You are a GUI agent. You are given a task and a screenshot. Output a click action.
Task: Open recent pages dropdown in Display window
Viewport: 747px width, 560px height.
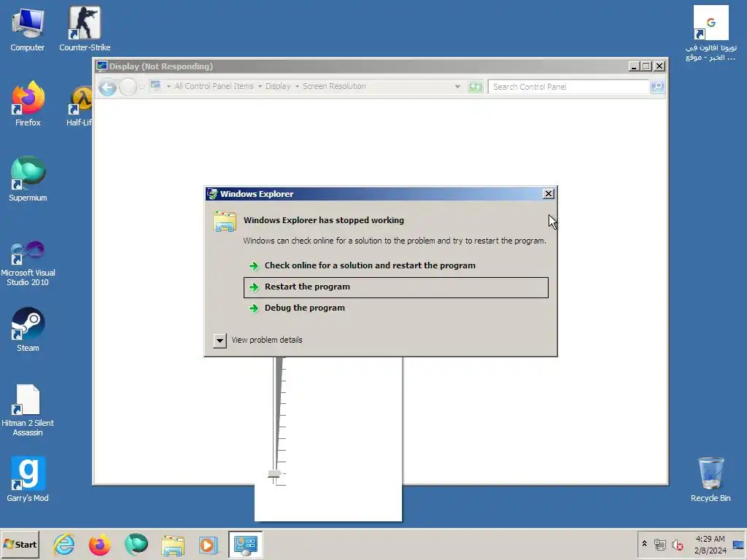(142, 87)
